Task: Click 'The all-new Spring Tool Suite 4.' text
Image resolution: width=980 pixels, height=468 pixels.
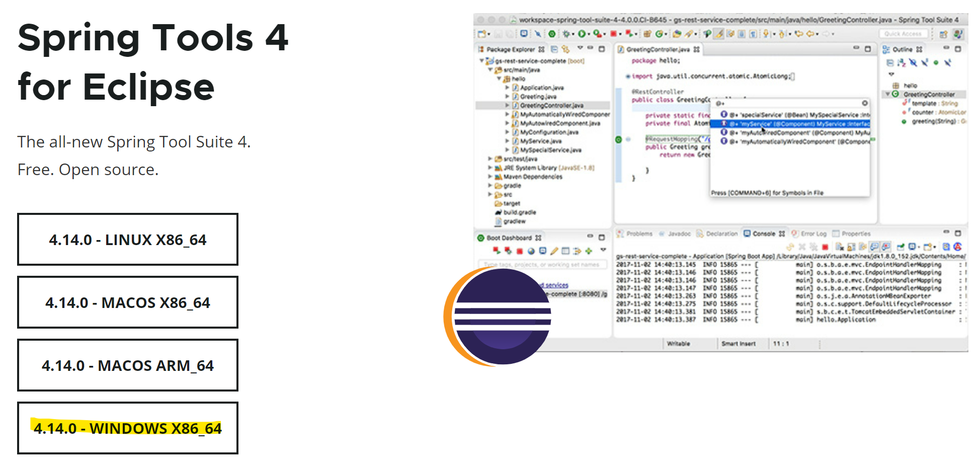Action: [x=134, y=142]
